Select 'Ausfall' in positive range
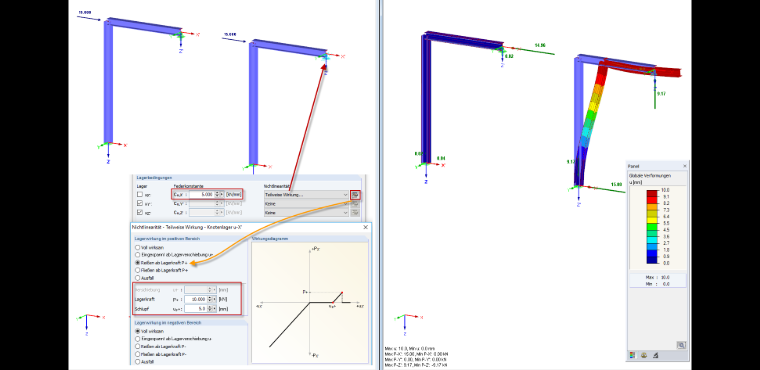760x370 pixels. click(138, 278)
